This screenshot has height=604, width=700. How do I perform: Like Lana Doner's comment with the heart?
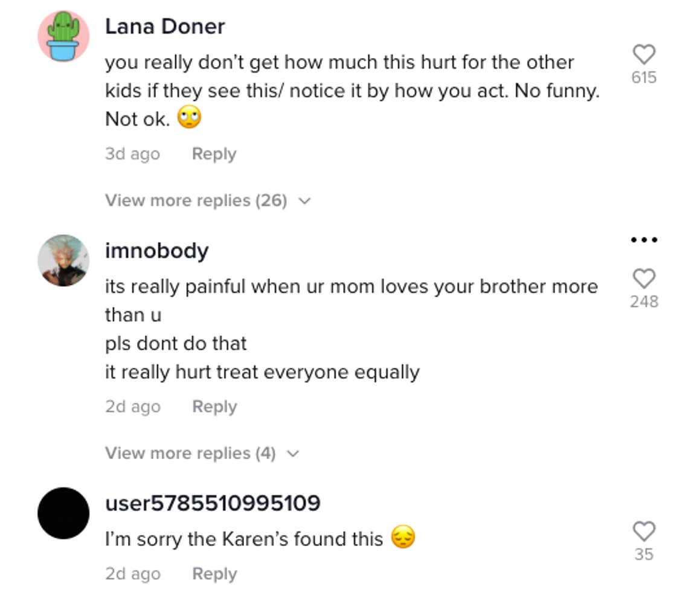click(644, 55)
